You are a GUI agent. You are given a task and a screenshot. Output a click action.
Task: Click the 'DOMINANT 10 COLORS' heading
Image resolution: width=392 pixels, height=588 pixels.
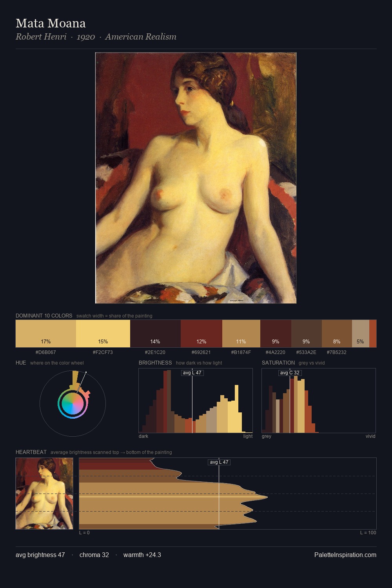[x=44, y=316]
